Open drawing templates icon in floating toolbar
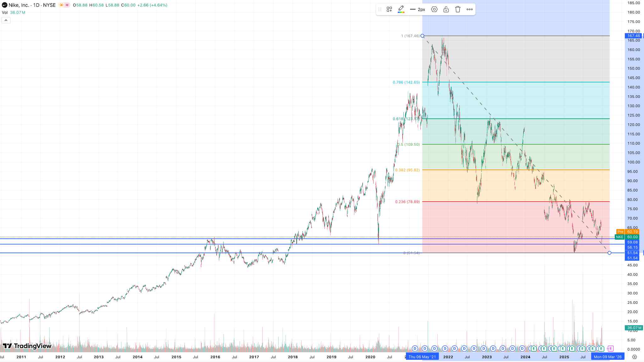 pyautogui.click(x=389, y=9)
